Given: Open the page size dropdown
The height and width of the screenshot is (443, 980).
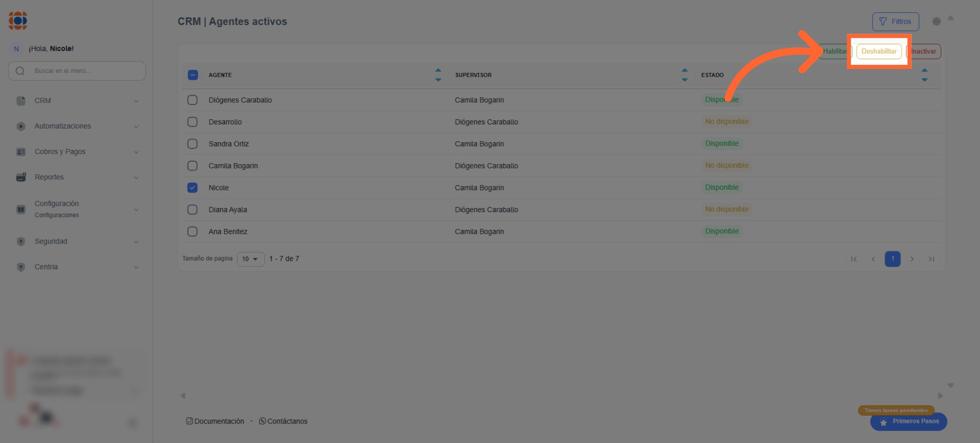Looking at the screenshot, I should coord(250,259).
